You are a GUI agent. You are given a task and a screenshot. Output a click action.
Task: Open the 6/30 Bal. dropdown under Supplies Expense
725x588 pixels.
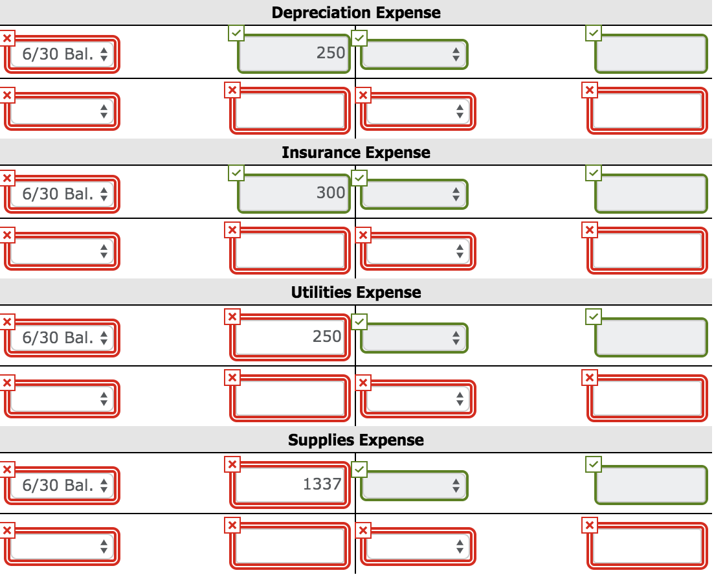(61, 485)
